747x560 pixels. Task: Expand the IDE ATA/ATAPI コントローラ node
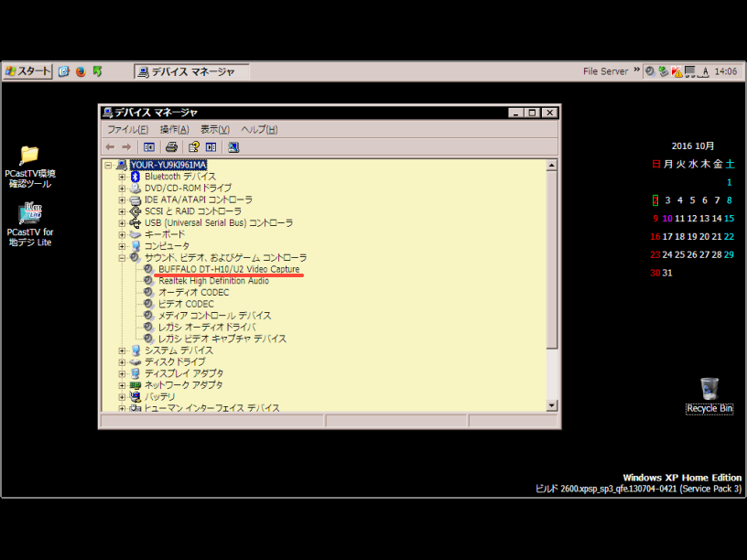(x=122, y=200)
